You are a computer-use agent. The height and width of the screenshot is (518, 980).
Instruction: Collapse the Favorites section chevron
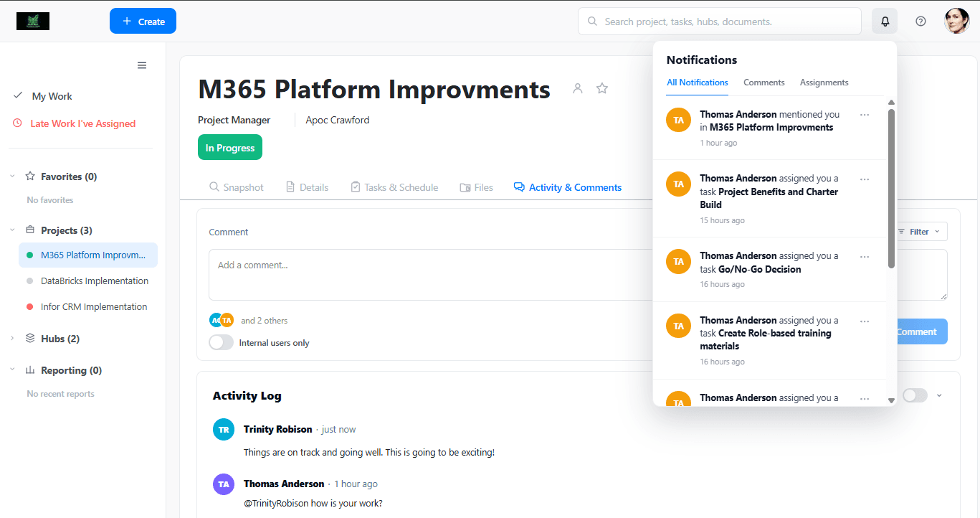click(12, 176)
